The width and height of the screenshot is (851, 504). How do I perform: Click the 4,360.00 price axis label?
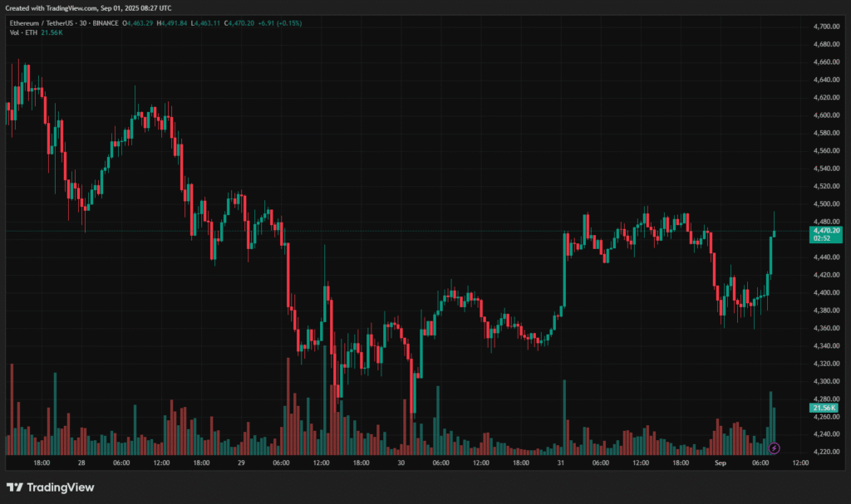[x=827, y=328]
